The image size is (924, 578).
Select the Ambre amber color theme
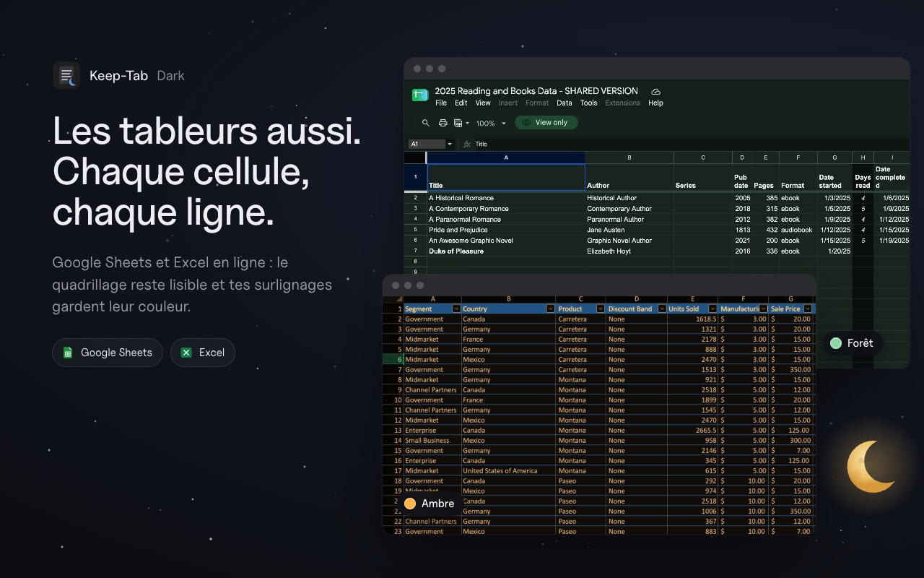[430, 504]
